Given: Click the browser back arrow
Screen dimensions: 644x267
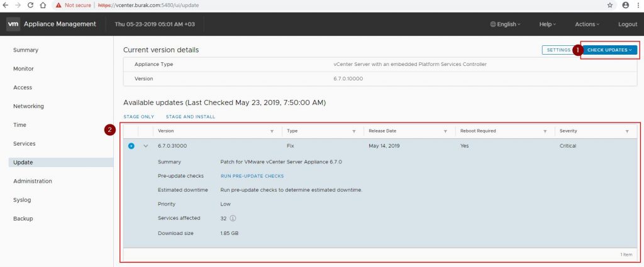Looking at the screenshot, I should pos(6,5).
